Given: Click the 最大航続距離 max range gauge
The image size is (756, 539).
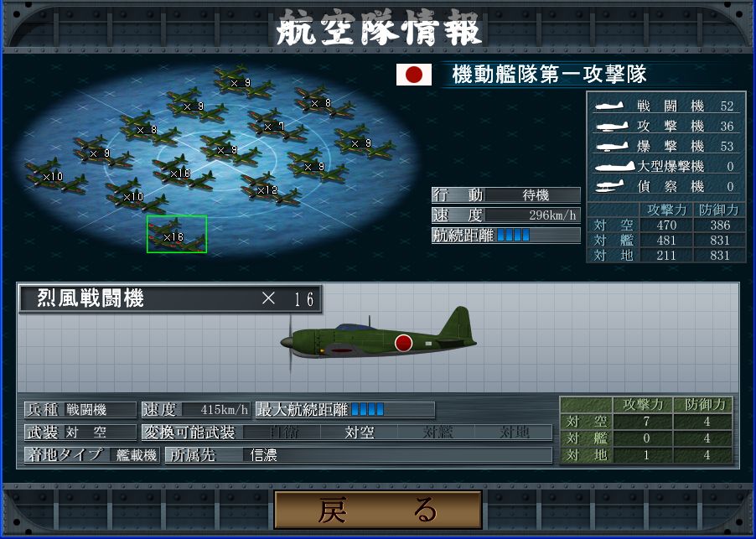Looking at the screenshot, I should coord(345,410).
